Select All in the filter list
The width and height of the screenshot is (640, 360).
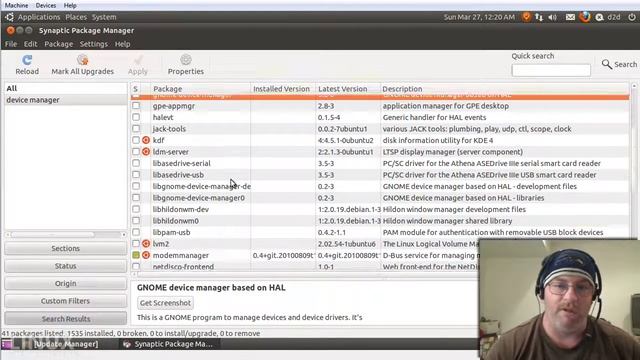(x=65, y=88)
